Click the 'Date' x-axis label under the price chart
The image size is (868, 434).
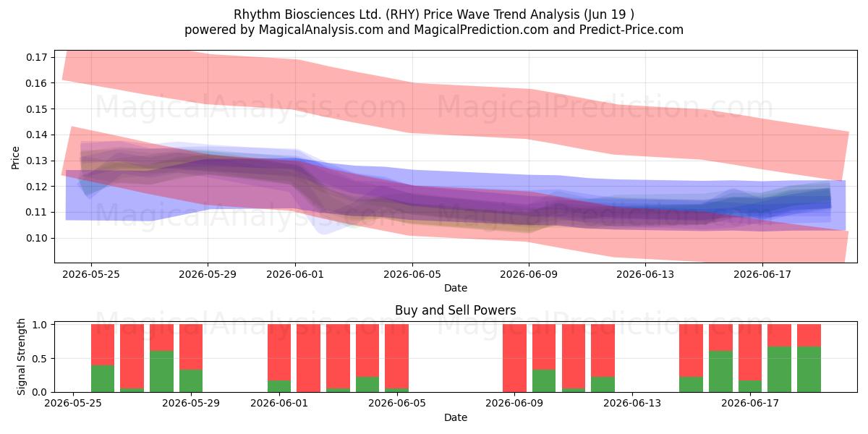tap(456, 288)
